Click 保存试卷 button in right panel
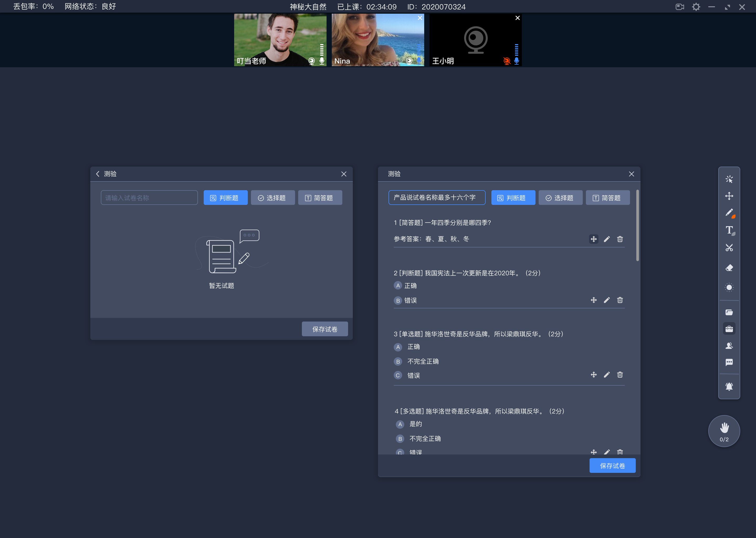The width and height of the screenshot is (756, 538). point(612,466)
